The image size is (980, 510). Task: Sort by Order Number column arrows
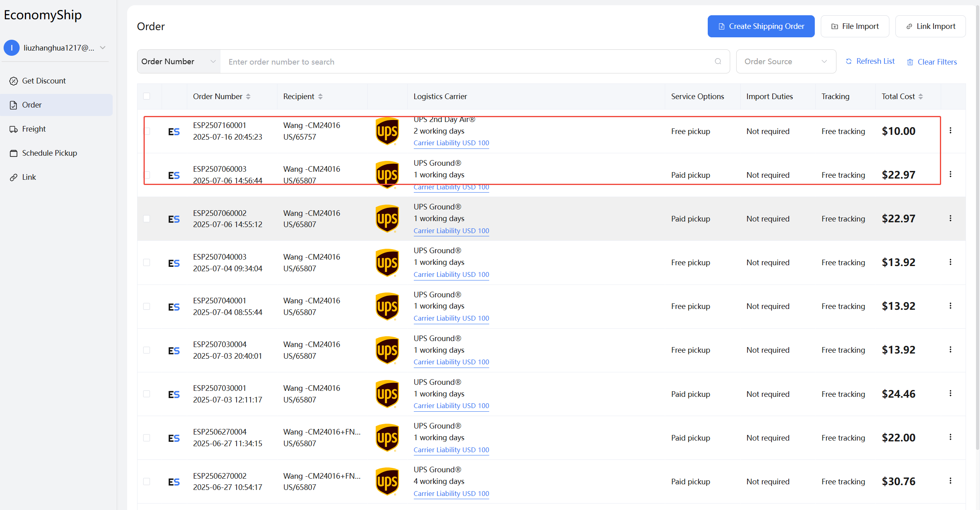248,97
